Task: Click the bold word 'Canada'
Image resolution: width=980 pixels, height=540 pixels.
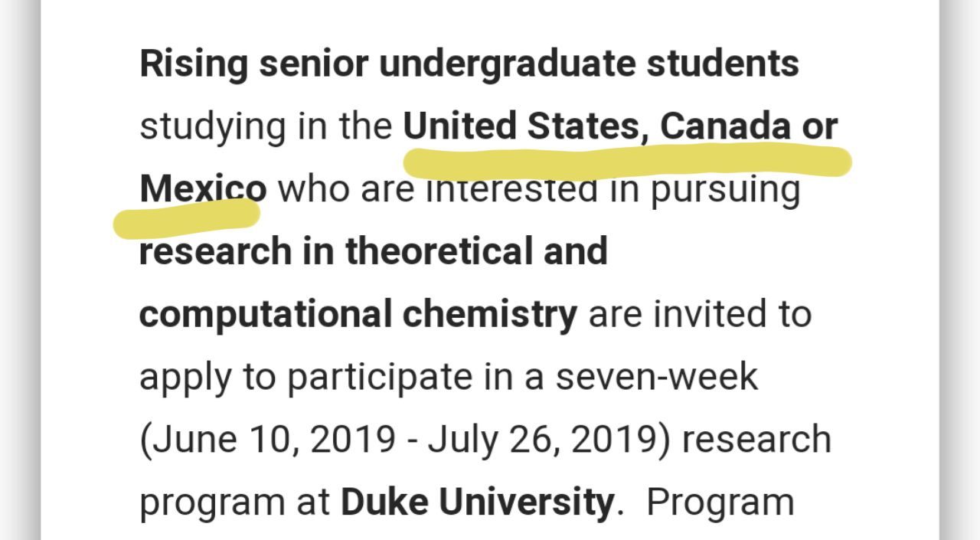Action: 726,126
